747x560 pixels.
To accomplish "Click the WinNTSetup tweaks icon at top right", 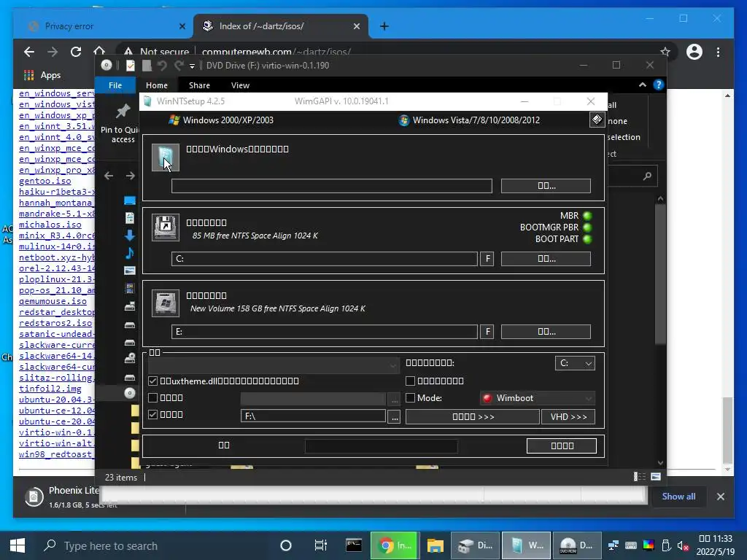I will 597,120.
